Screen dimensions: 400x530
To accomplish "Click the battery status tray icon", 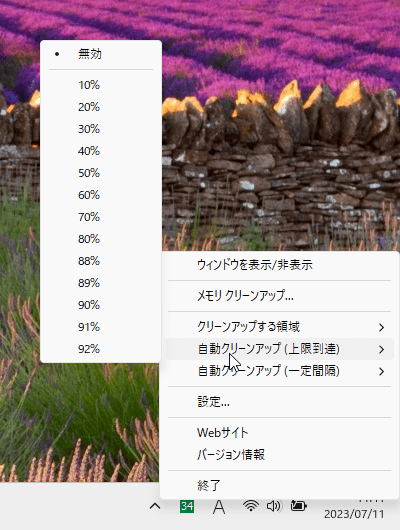I will pos(299,506).
